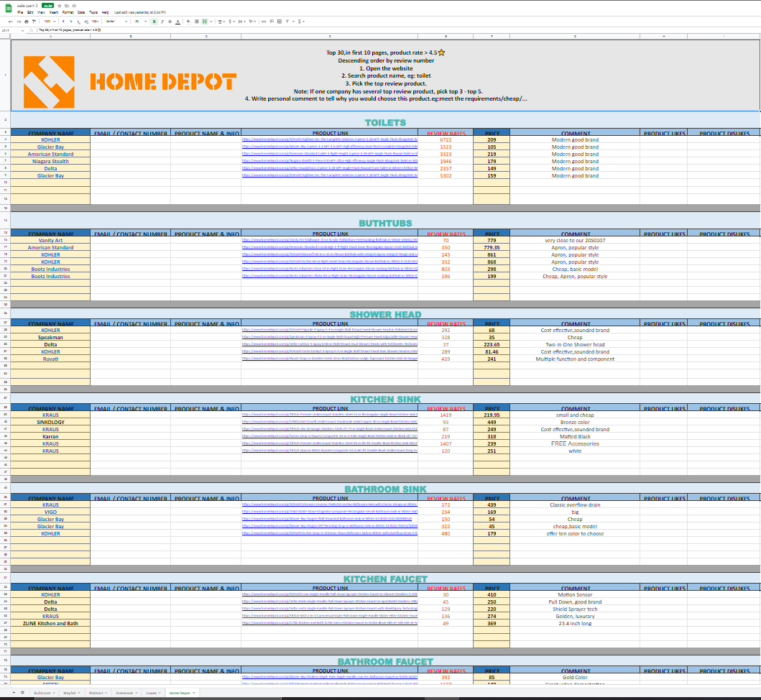Click the Create a filter icon
Image resolution: width=761 pixels, height=700 pixels.
click(x=287, y=22)
